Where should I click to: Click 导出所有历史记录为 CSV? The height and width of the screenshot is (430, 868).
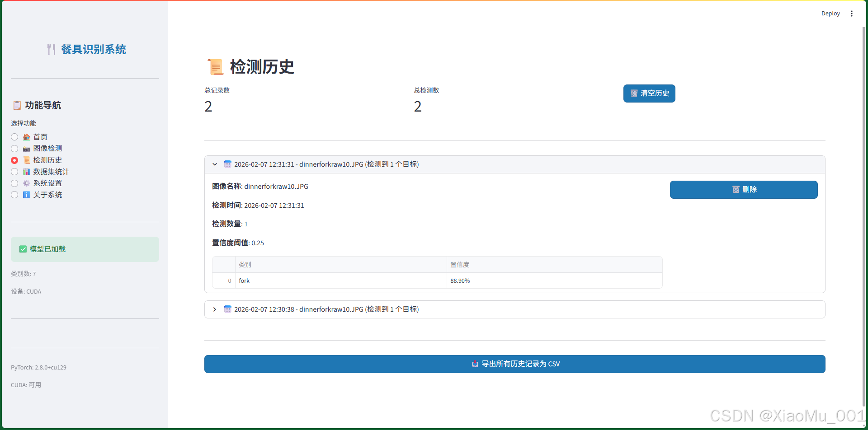click(515, 364)
